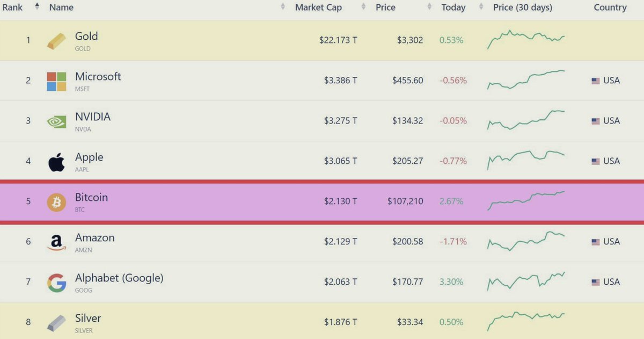Click the Bitcoin coin icon
Image resolution: width=644 pixels, height=339 pixels.
click(x=56, y=202)
